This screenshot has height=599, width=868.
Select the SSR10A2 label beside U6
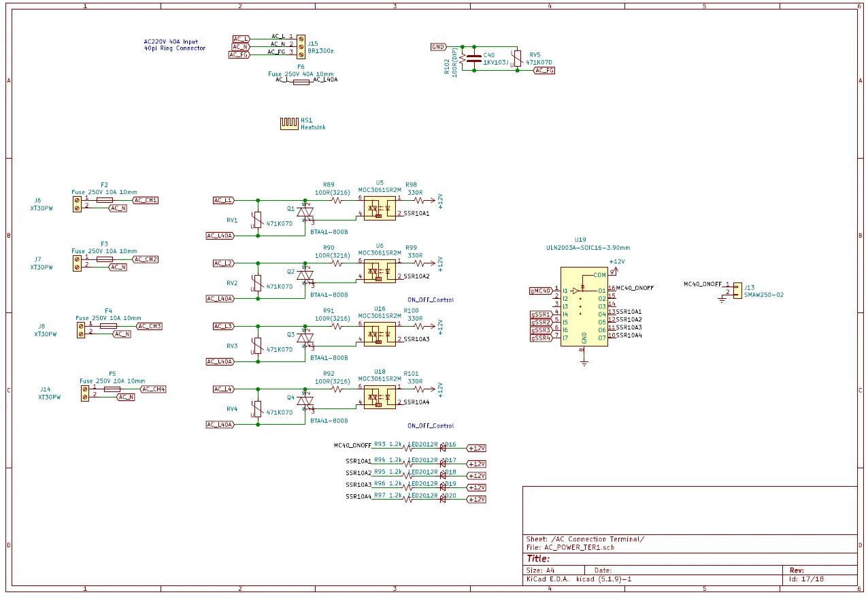point(416,276)
